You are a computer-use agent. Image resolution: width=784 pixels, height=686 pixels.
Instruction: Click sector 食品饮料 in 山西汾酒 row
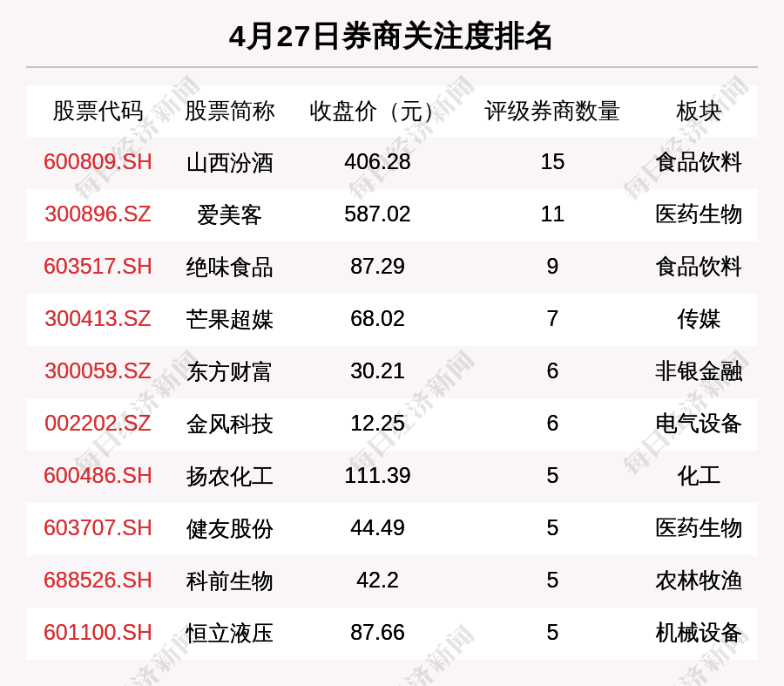coord(699,162)
